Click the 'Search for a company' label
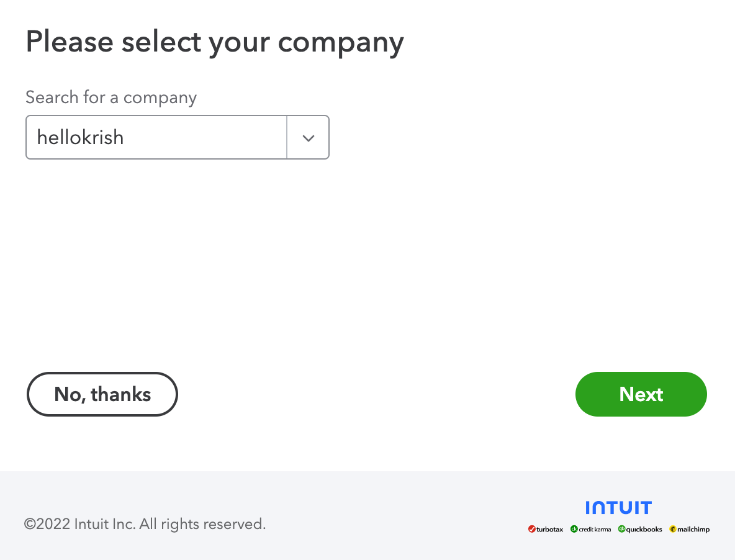Screen dimensions: 735x560 [111, 97]
